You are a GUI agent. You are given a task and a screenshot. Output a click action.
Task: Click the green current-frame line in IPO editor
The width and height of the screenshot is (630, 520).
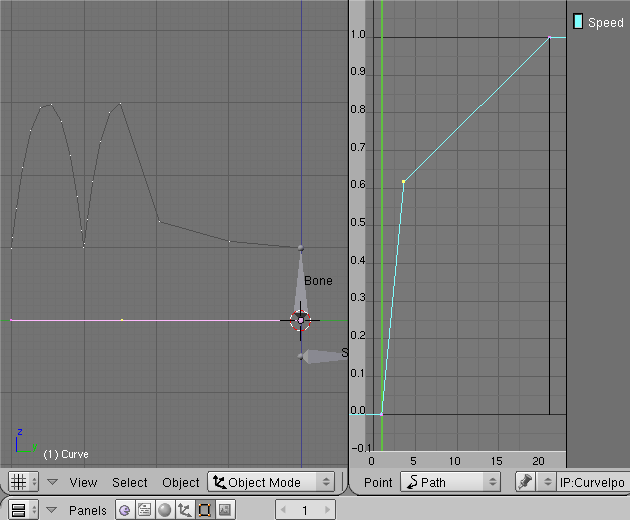382,225
